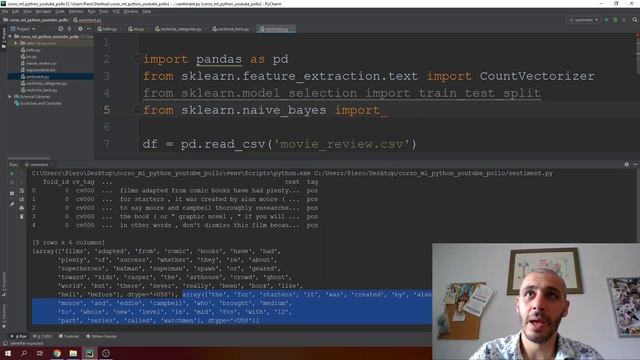Click the taskbar search magnifier icon
The width and height of the screenshot is (640, 360).
pos(24,353)
